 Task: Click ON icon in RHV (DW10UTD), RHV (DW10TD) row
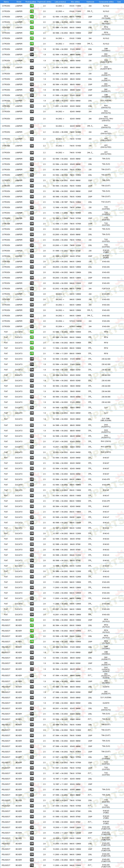(x=32, y=119)
